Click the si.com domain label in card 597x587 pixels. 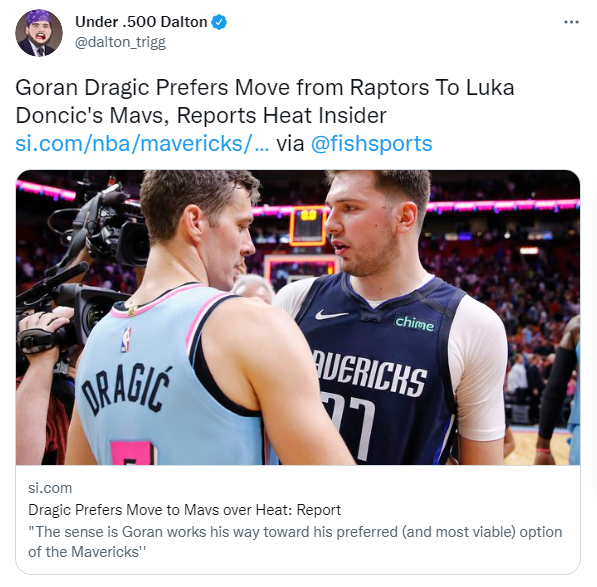(x=50, y=488)
